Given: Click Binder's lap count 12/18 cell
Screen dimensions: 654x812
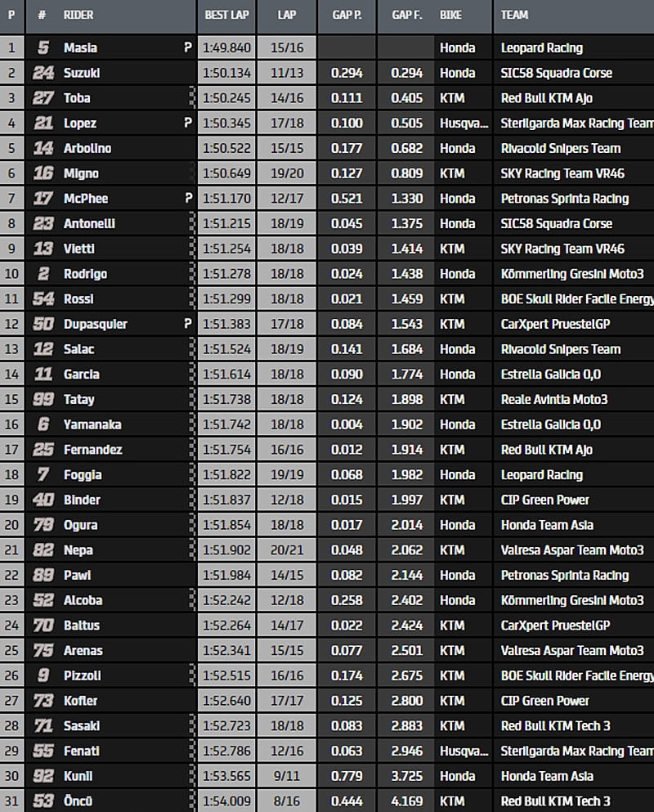Looking at the screenshot, I should 287,500.
